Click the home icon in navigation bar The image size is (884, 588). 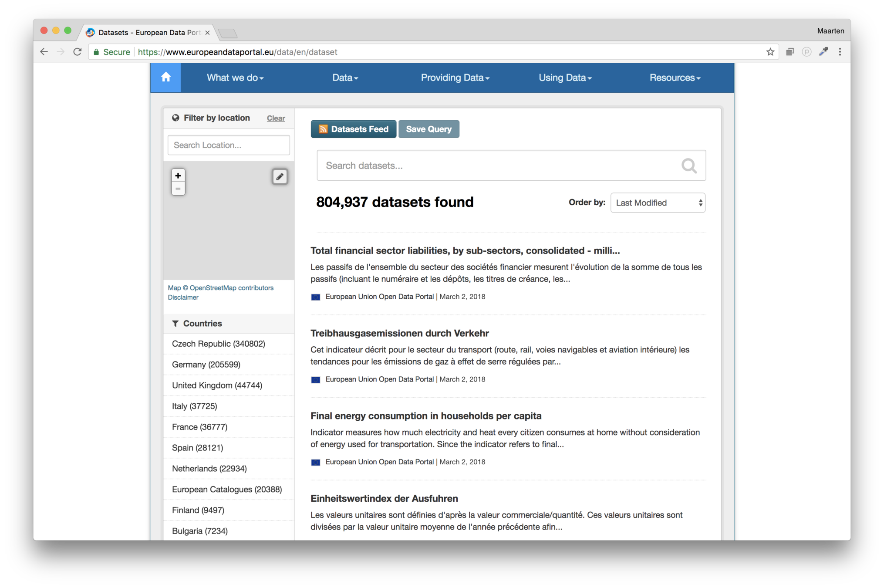coord(165,78)
